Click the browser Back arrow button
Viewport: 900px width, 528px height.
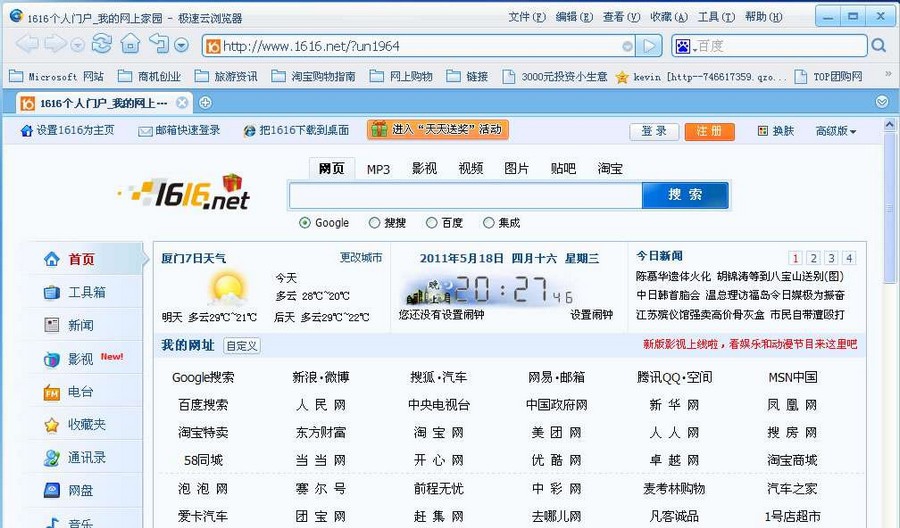[27, 44]
